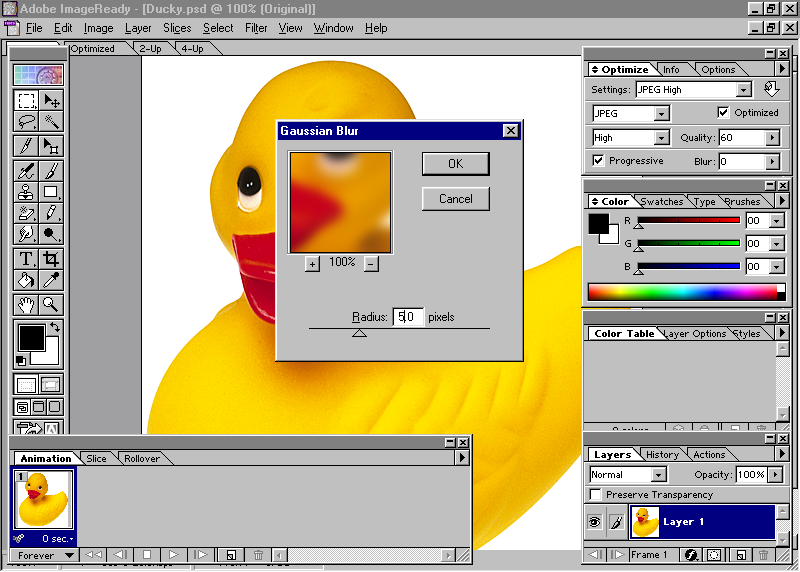Open the Normal blend mode dropdown
Image resolution: width=800 pixels, height=572 pixels.
click(x=659, y=475)
